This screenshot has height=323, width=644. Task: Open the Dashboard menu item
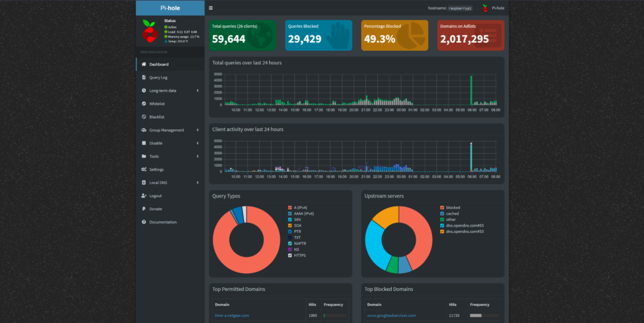pos(170,64)
